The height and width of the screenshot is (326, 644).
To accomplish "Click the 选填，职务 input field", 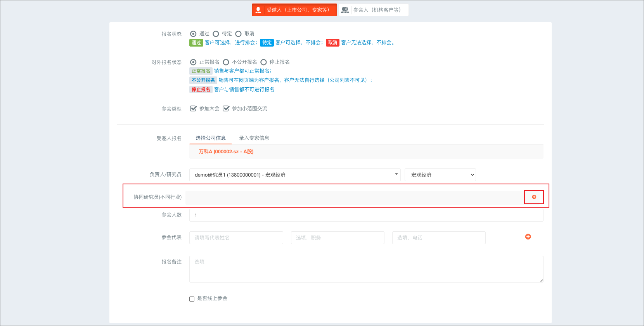I will tap(338, 238).
